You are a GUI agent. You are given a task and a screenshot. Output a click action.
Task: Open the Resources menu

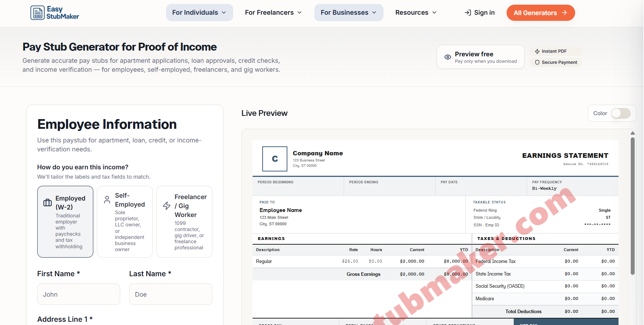(x=416, y=13)
